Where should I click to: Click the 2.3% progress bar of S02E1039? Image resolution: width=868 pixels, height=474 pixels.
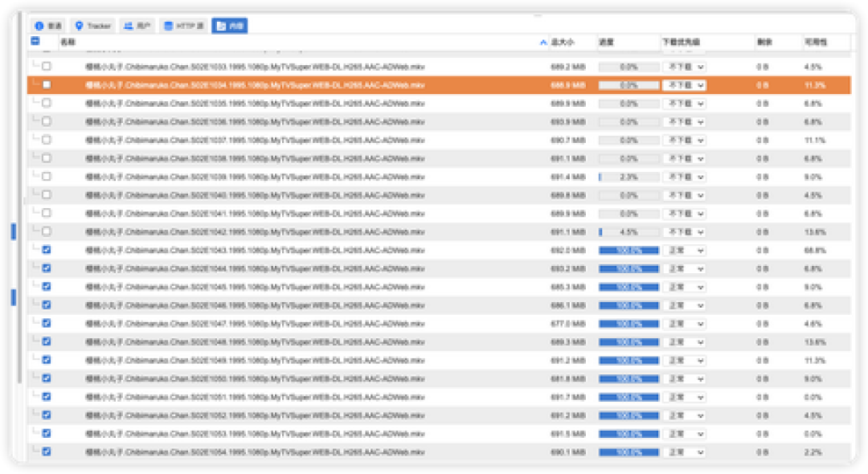pyautogui.click(x=628, y=177)
